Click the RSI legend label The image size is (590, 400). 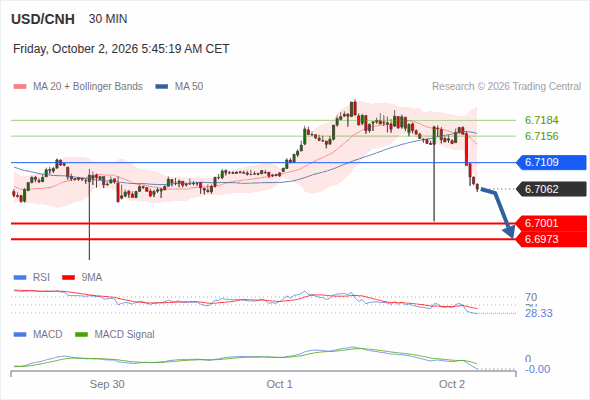click(41, 278)
